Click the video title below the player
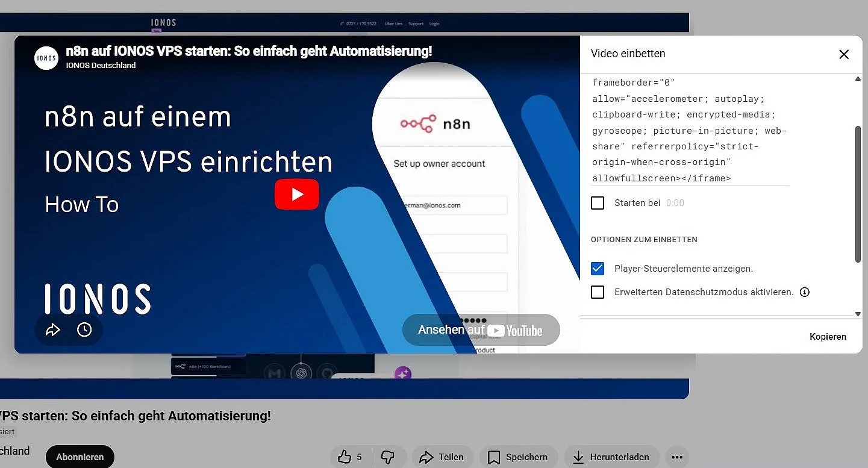Viewport: 868px width, 468px height. [x=136, y=416]
